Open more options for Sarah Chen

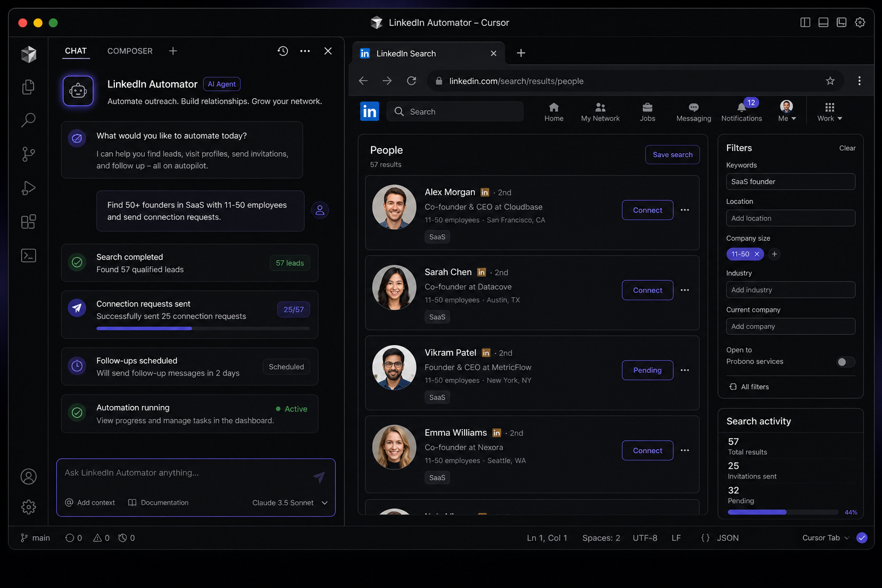click(x=684, y=290)
